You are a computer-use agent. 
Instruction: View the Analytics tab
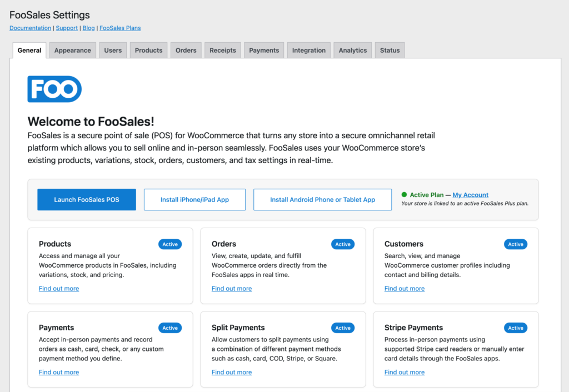(353, 50)
